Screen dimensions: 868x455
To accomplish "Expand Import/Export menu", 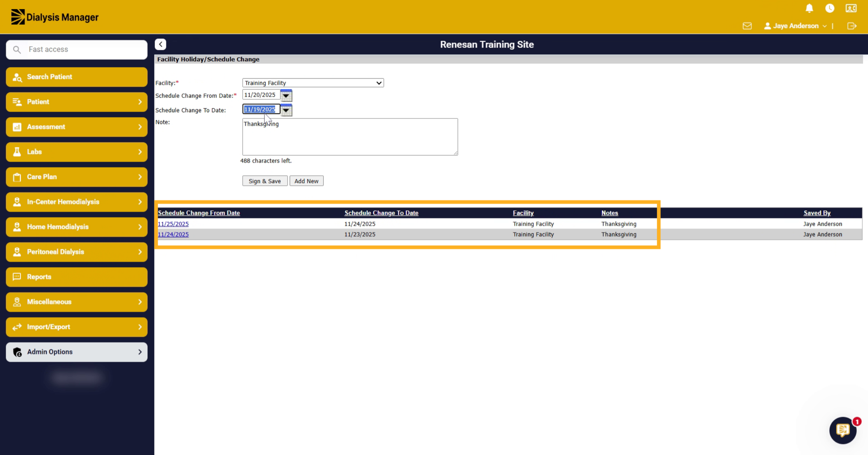I will [77, 327].
